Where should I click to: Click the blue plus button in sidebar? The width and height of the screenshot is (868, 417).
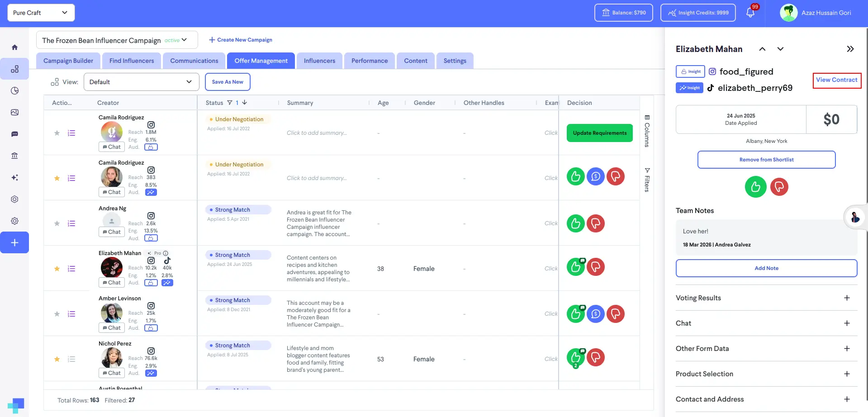pyautogui.click(x=14, y=242)
